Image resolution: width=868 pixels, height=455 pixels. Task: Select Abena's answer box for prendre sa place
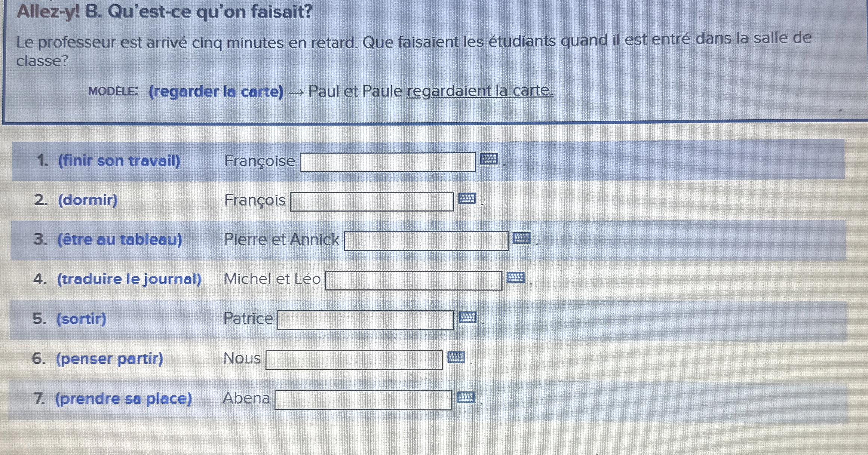pyautogui.click(x=364, y=400)
